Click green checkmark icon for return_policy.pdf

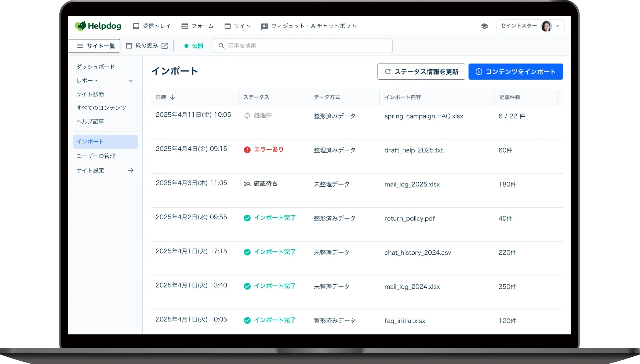click(247, 218)
